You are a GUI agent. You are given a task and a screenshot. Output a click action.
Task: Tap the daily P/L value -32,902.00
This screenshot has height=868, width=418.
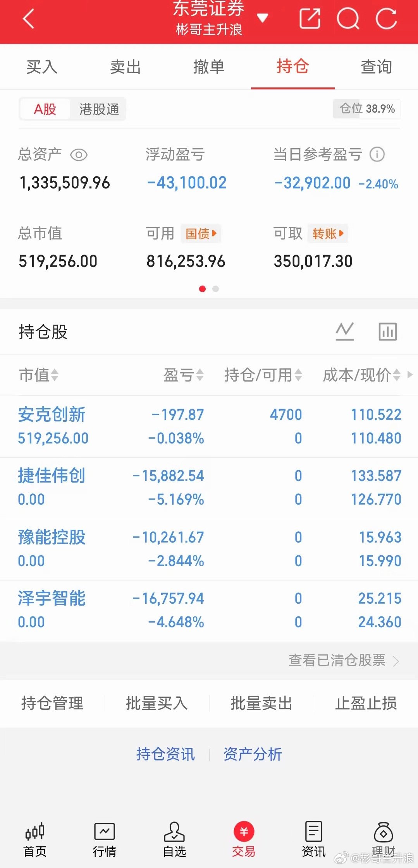[x=312, y=183]
